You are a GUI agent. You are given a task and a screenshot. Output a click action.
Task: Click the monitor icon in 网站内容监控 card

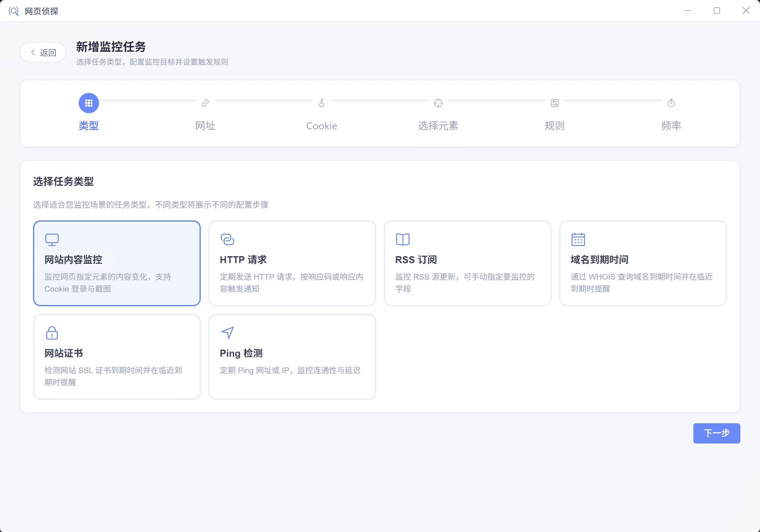coord(52,240)
